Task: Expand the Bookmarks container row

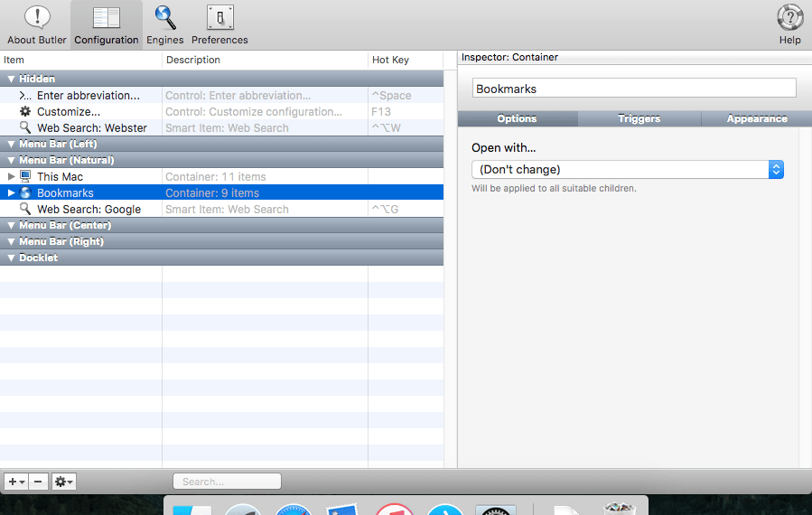Action: pyautogui.click(x=12, y=193)
